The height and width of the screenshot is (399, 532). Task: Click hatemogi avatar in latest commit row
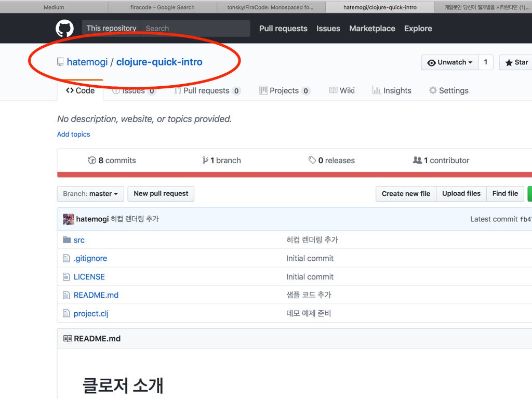tap(69, 219)
